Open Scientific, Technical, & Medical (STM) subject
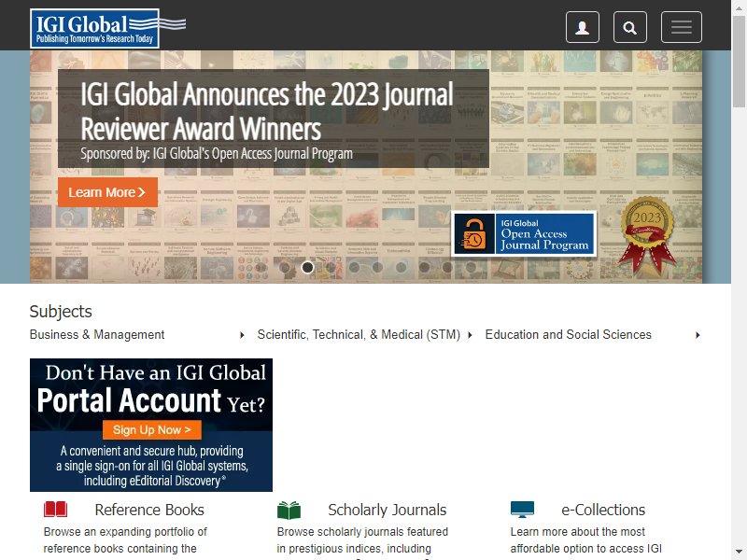This screenshot has width=747, height=560. (x=359, y=335)
